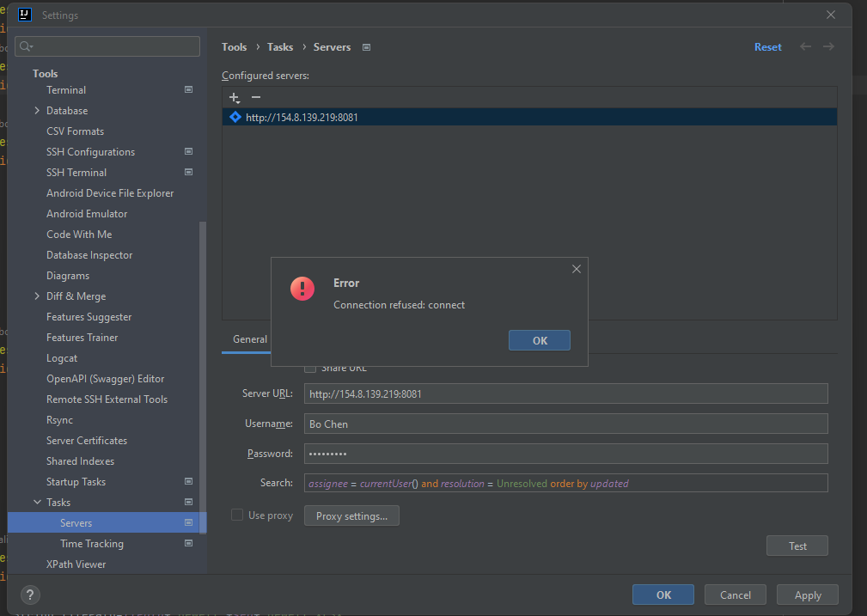Select Features Suggester

pos(89,317)
